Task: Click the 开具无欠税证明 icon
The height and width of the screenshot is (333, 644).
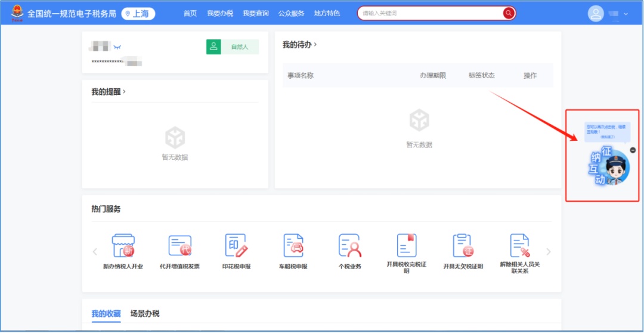Action: tap(463, 246)
